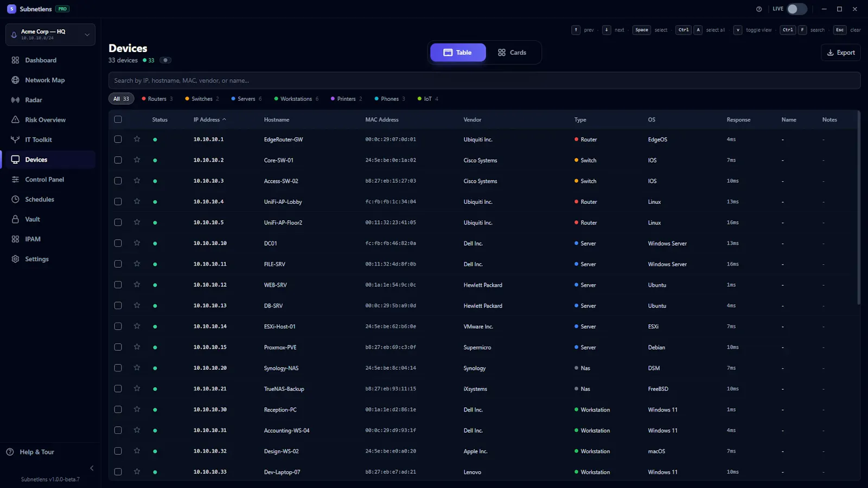
Task: Click the device search field
Action: click(484, 80)
